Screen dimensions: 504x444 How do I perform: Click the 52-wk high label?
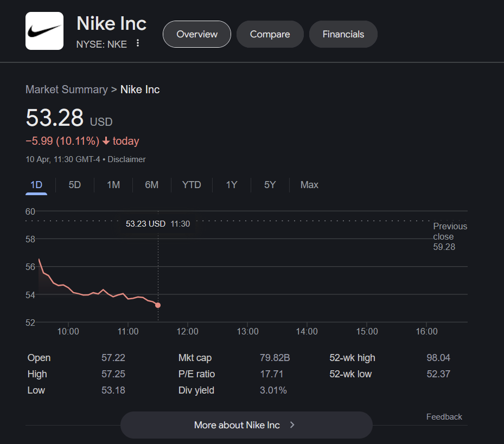(352, 358)
